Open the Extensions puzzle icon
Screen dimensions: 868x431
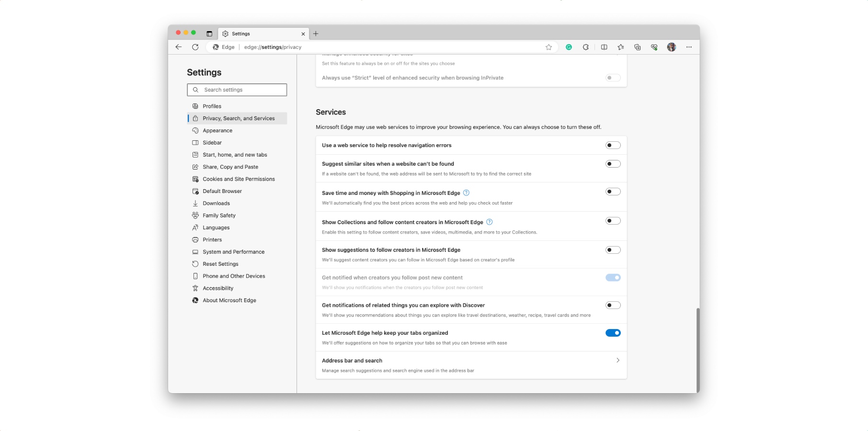click(585, 47)
